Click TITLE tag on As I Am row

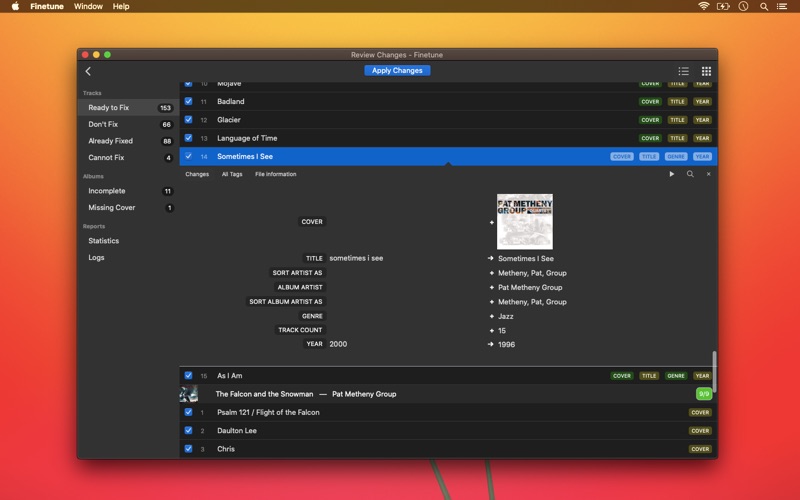click(x=648, y=376)
